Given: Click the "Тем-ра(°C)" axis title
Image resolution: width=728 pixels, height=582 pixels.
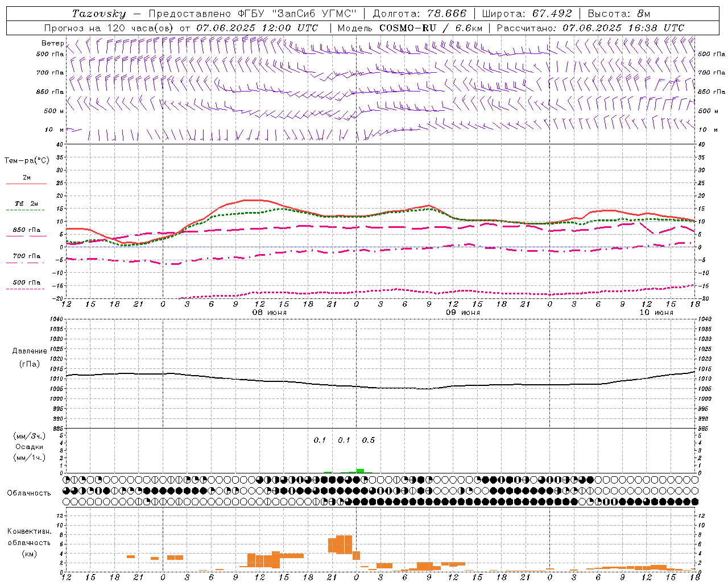Looking at the screenshot, I should click(27, 161).
